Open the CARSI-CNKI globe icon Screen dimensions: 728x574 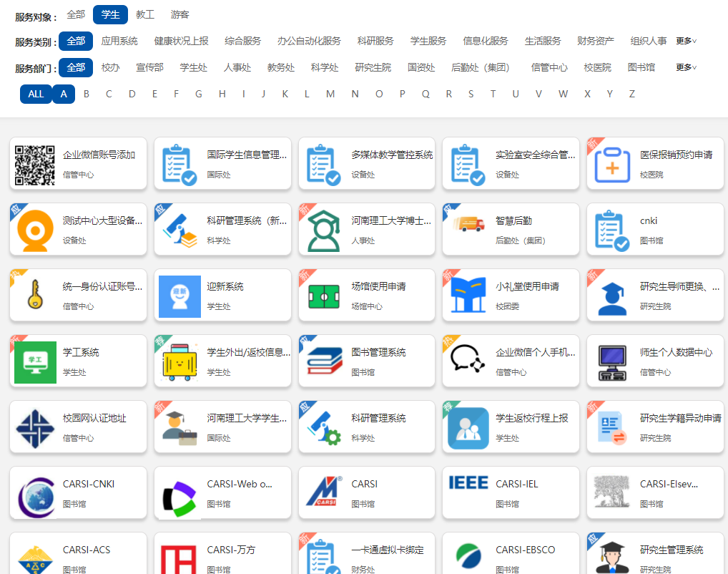(36, 497)
